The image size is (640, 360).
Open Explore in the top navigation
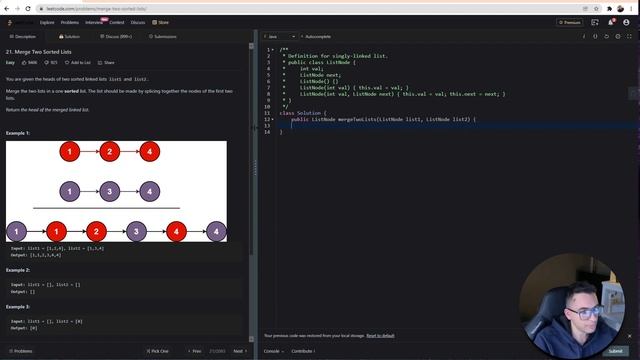click(x=47, y=22)
